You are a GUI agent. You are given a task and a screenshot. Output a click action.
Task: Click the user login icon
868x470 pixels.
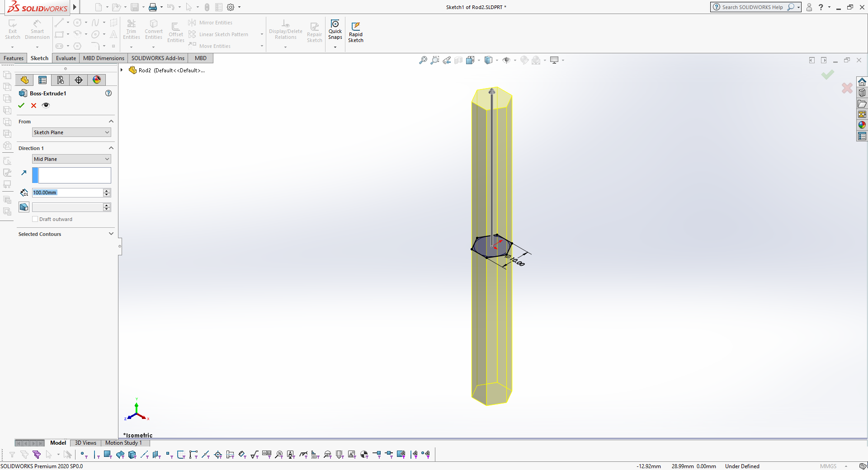[809, 7]
